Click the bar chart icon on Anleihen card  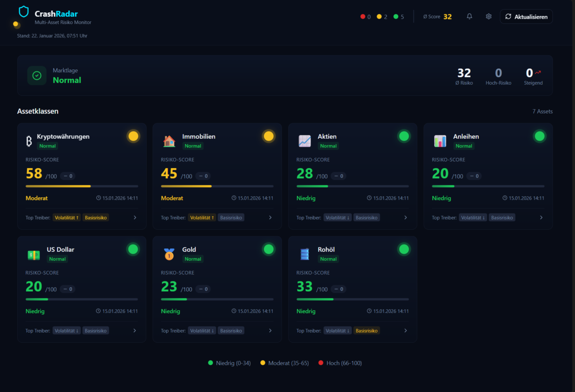(x=440, y=141)
